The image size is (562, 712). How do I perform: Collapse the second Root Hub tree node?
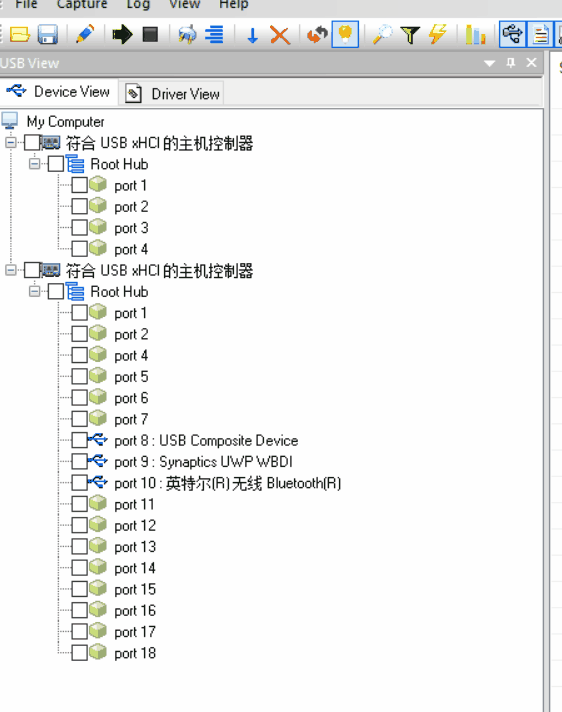[35, 291]
